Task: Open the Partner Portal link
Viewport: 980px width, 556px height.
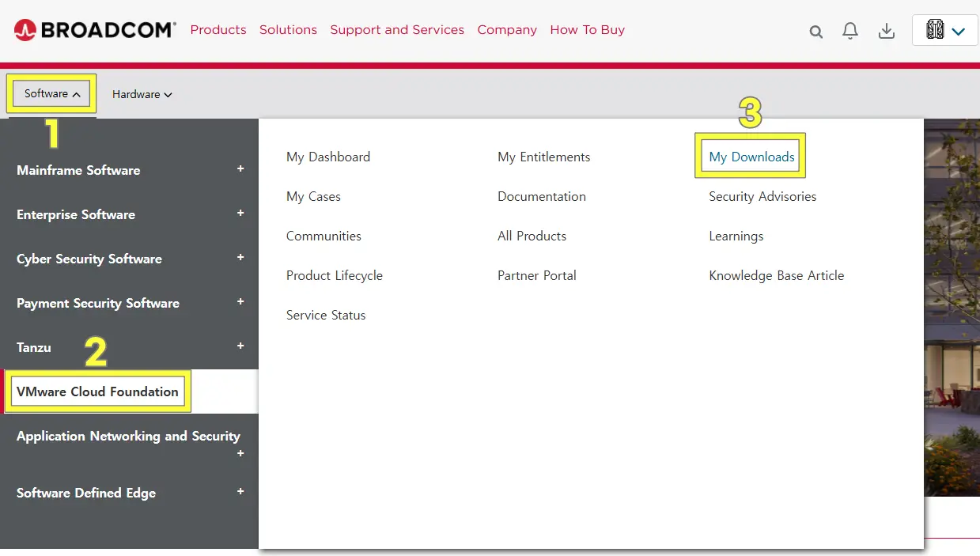Action: [x=537, y=275]
